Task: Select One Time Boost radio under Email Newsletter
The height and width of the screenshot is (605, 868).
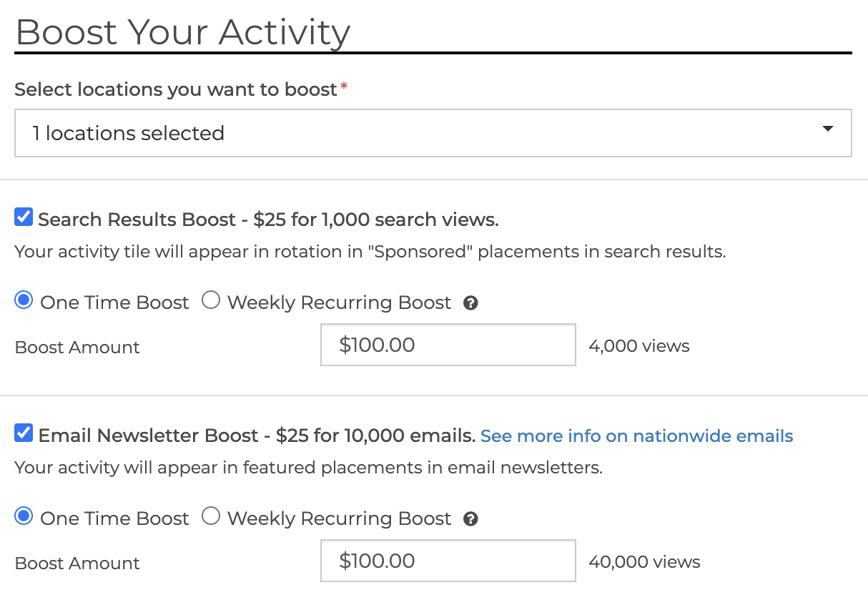Action: click(24, 516)
